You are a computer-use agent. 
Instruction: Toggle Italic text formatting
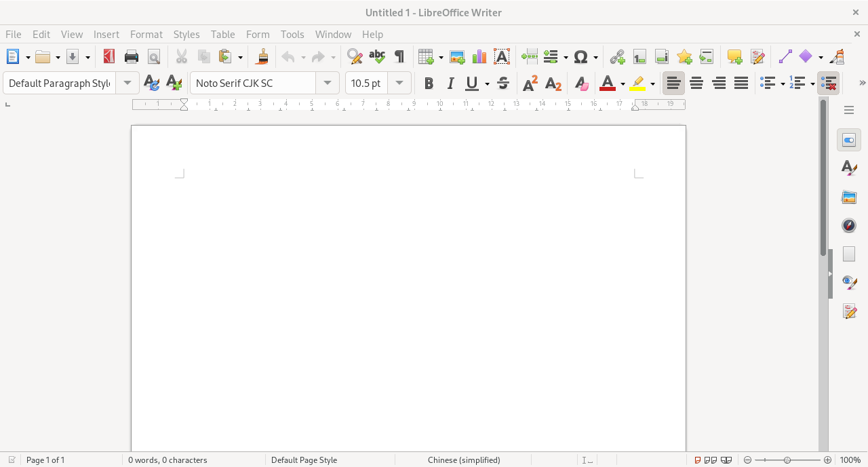pos(450,83)
